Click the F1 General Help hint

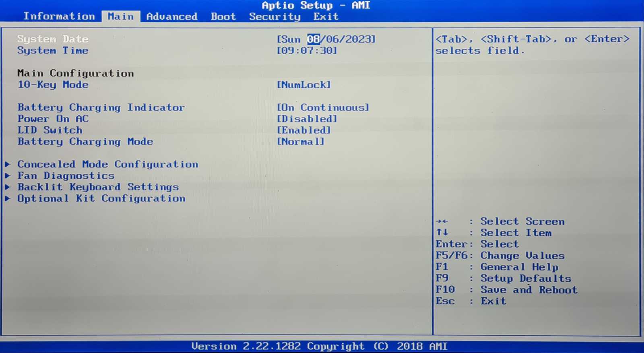tap(497, 267)
